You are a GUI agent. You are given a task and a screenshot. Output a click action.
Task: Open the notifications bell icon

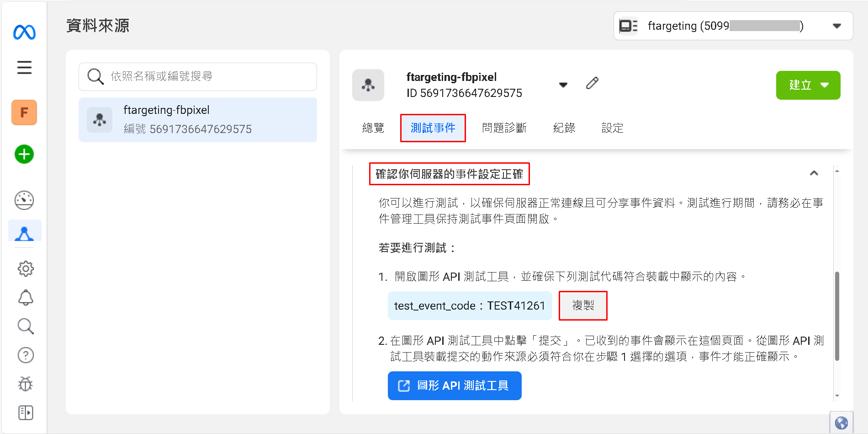[x=26, y=298]
